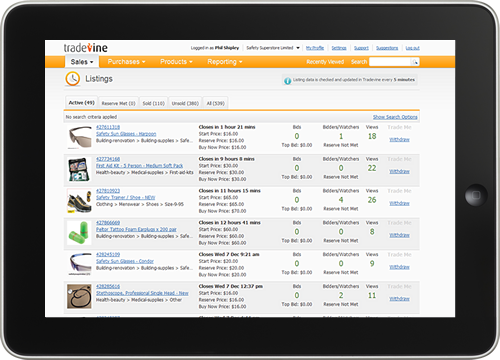Open Peltor Tattoo Foam Earplugs listing
The image size is (500, 360).
coord(136,229)
